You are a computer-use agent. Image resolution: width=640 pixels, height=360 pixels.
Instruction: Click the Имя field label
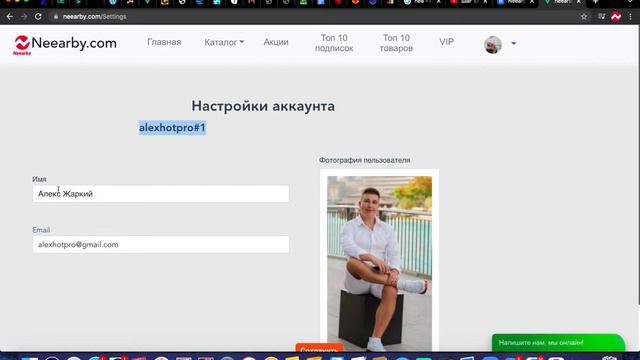pyautogui.click(x=39, y=179)
